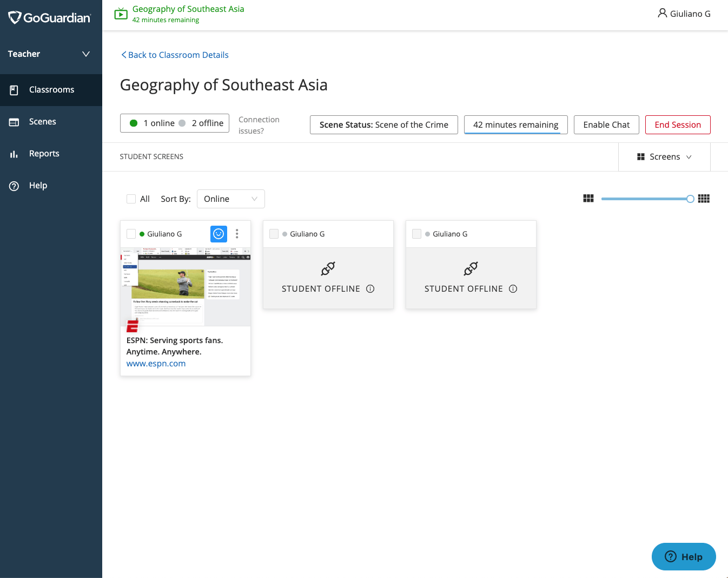Click Back to Classroom Details link
728x578 pixels.
(175, 55)
